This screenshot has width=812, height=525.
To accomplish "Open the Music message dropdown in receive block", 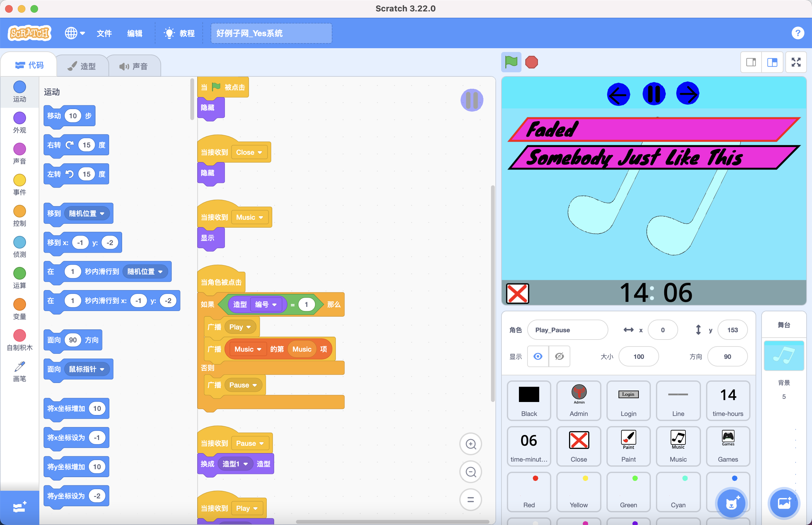I will point(250,217).
